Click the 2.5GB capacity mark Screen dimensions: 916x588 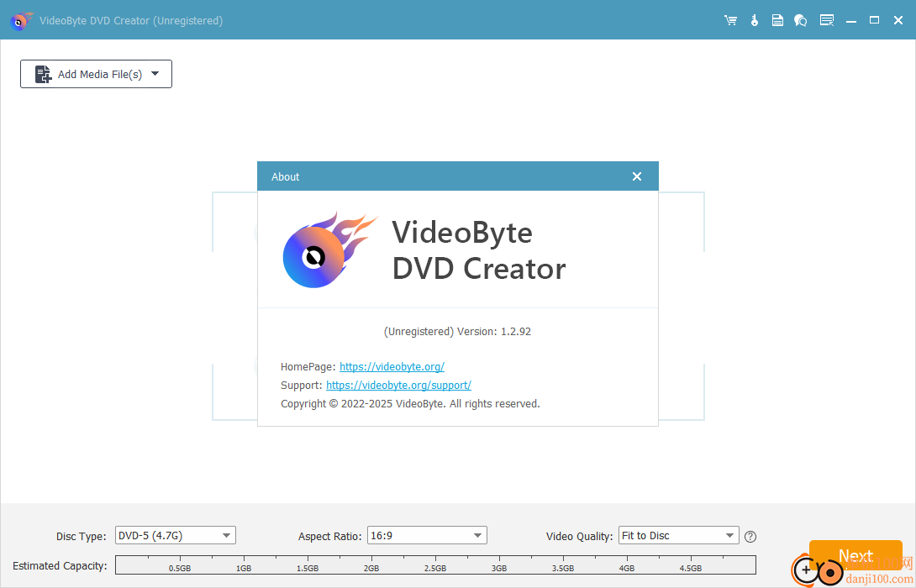coord(435,568)
